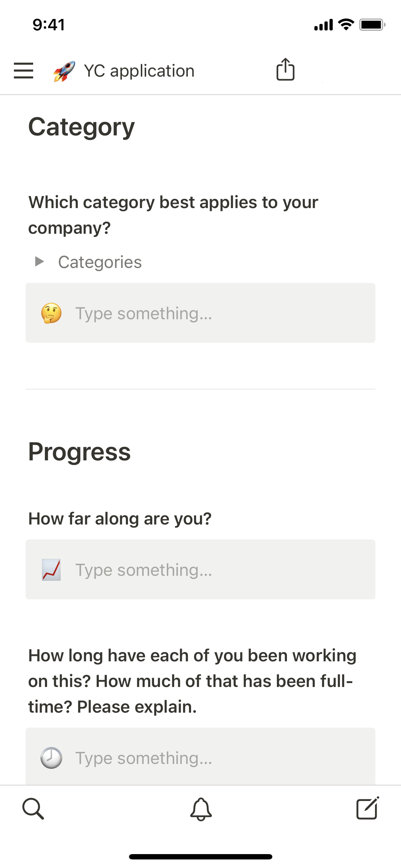The height and width of the screenshot is (868, 401).
Task: Open search from bottom bar
Action: [33, 808]
